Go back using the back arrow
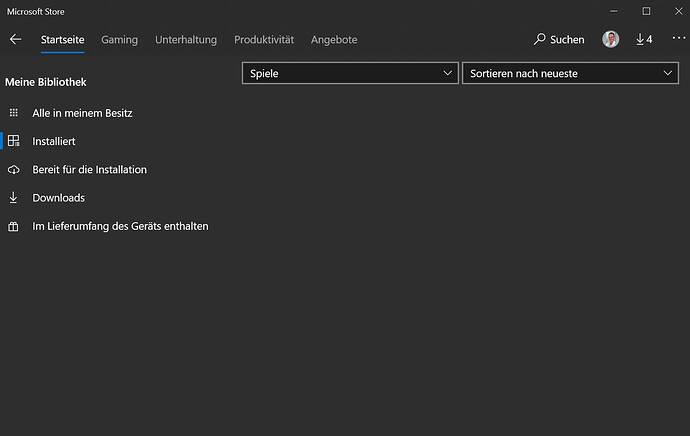This screenshot has width=690, height=436. (x=15, y=40)
